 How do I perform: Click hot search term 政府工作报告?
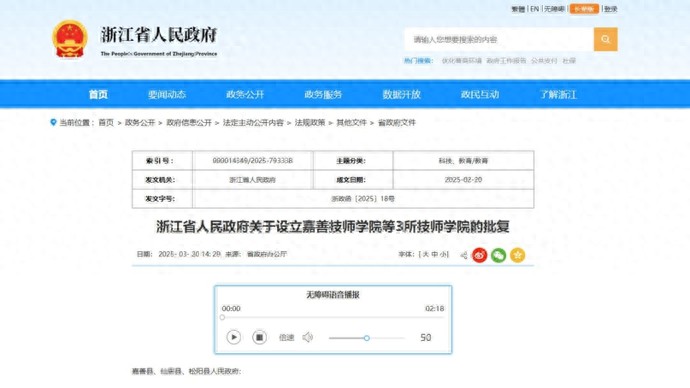pyautogui.click(x=506, y=61)
